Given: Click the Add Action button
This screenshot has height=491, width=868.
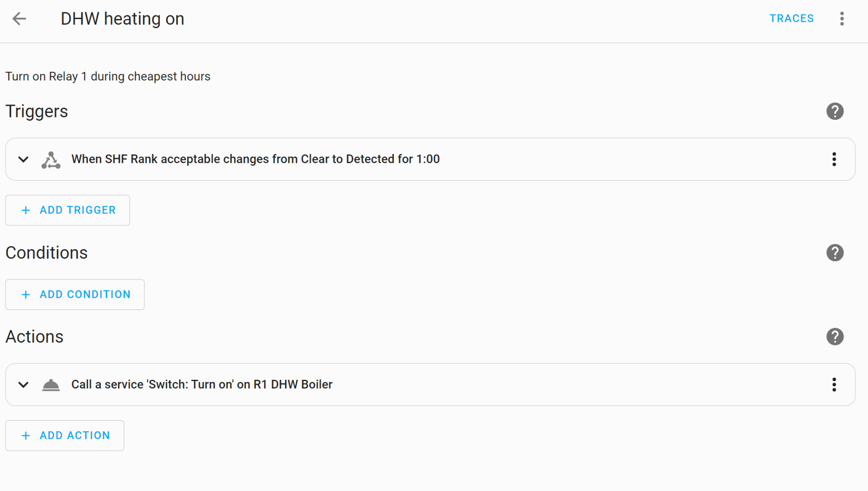Looking at the screenshot, I should pos(65,436).
